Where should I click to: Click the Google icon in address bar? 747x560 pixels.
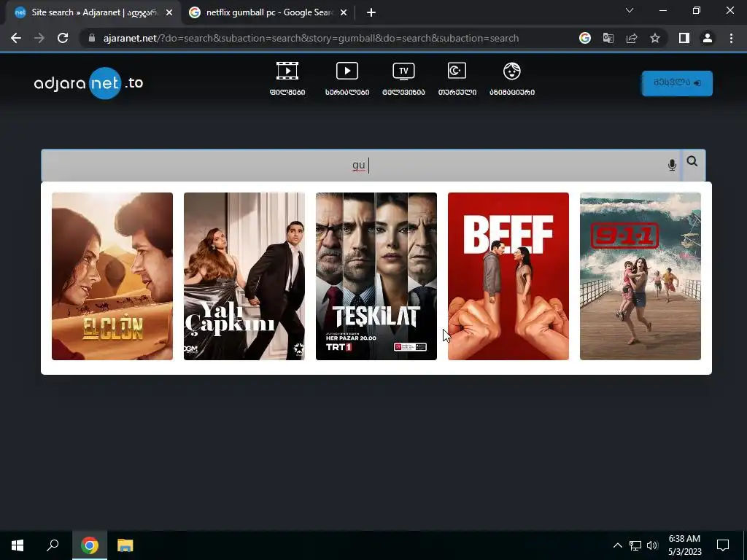(584, 38)
